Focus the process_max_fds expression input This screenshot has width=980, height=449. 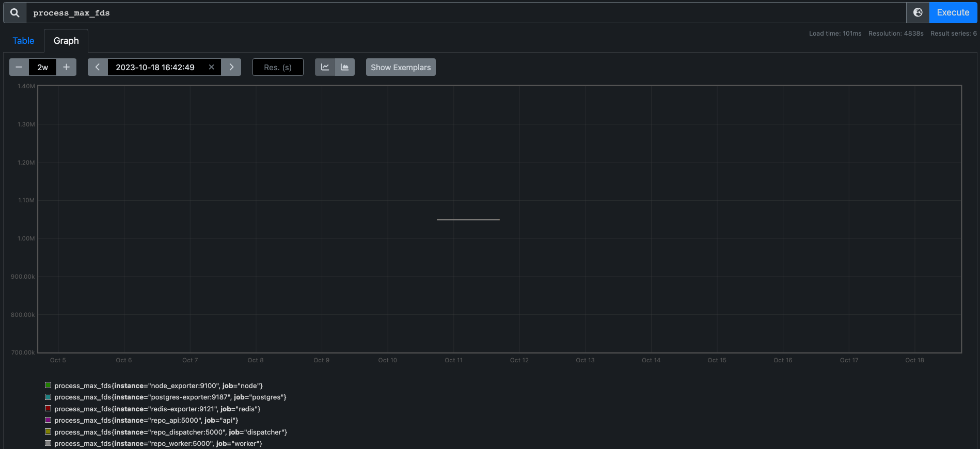click(x=466, y=12)
